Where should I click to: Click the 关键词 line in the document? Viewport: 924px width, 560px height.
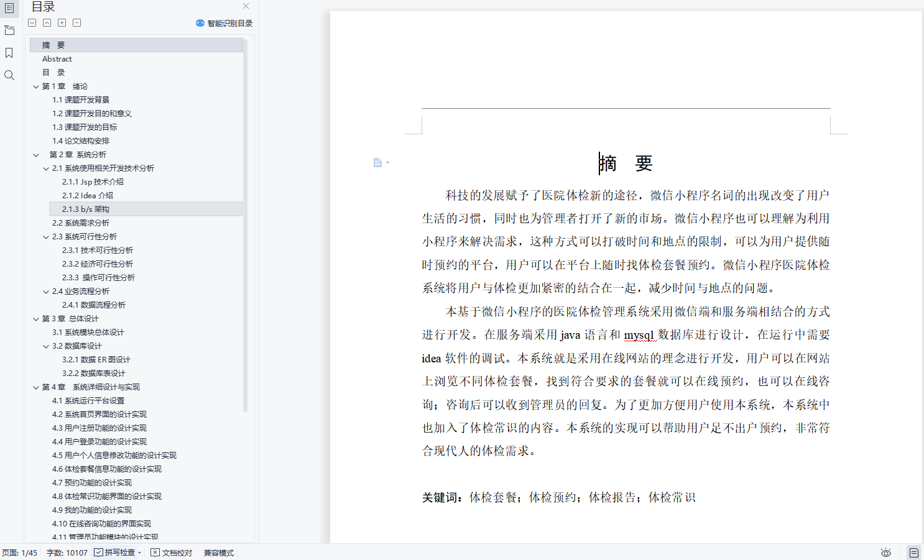click(x=558, y=497)
